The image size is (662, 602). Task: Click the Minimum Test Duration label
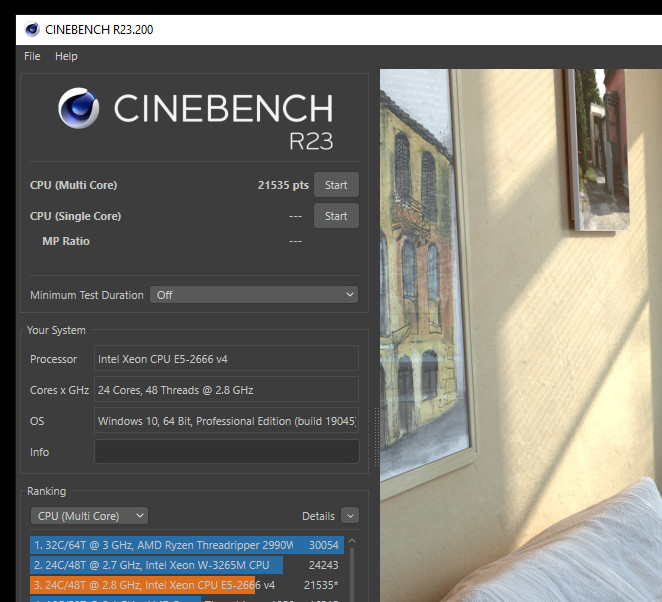pos(87,295)
